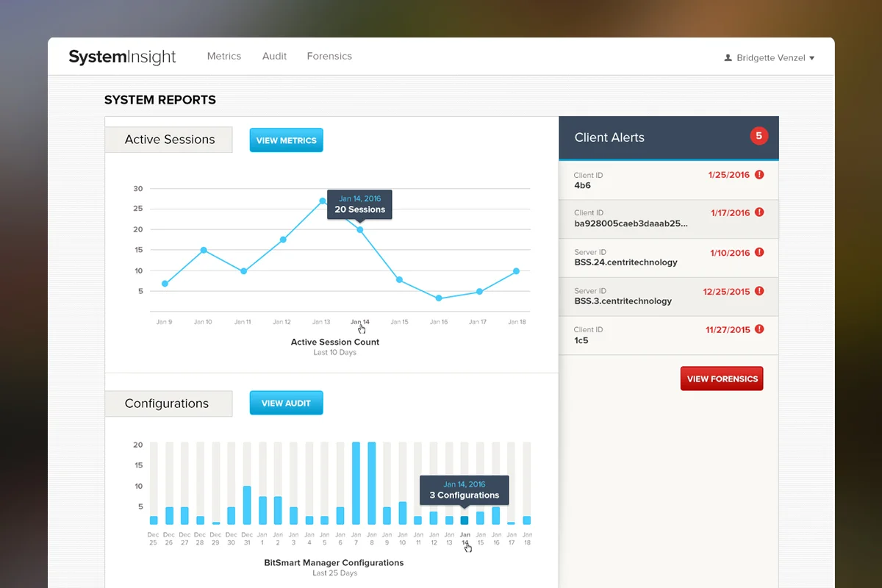Click the Jan 13 line chart point
The width and height of the screenshot is (882, 588).
point(322,201)
